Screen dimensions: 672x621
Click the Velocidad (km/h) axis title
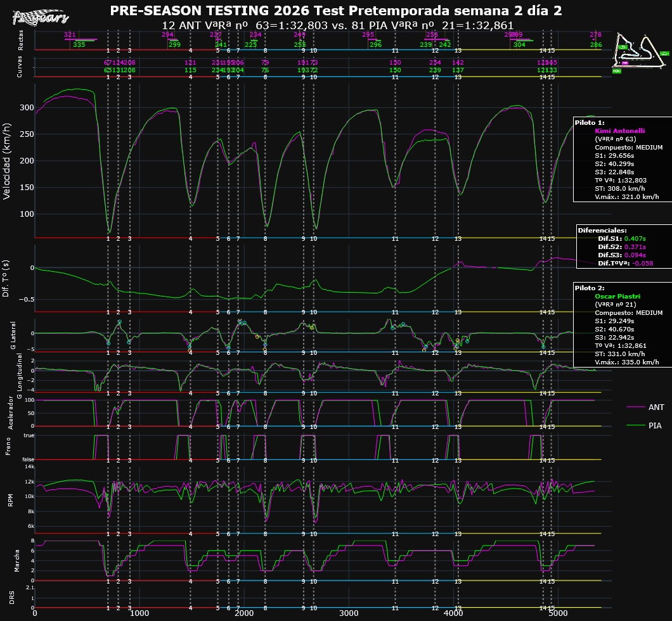(6, 162)
